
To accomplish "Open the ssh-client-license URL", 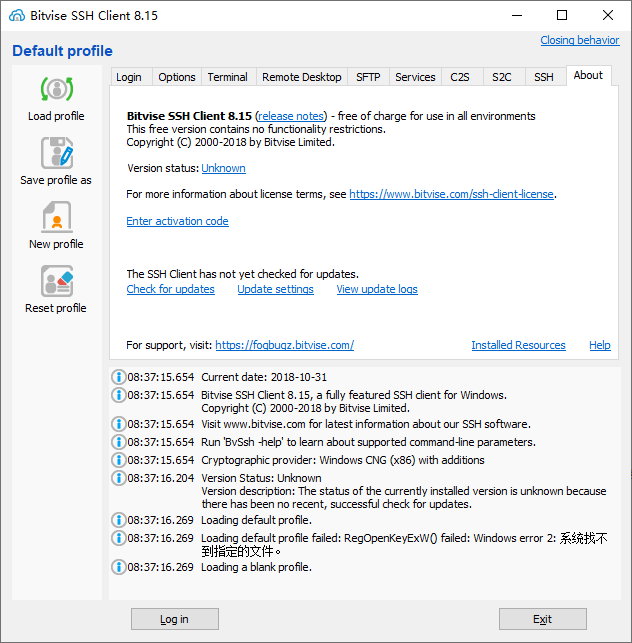I will 451,194.
